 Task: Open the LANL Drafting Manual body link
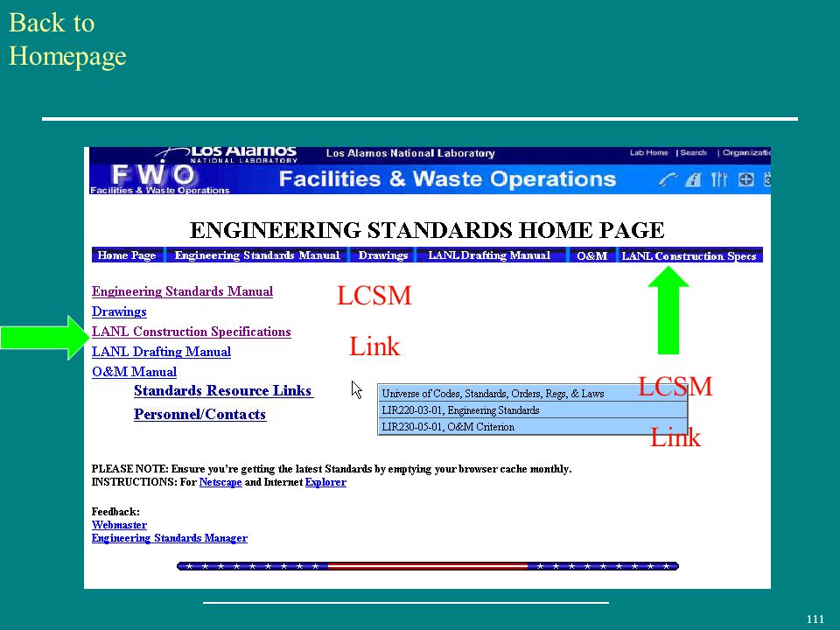(x=161, y=352)
